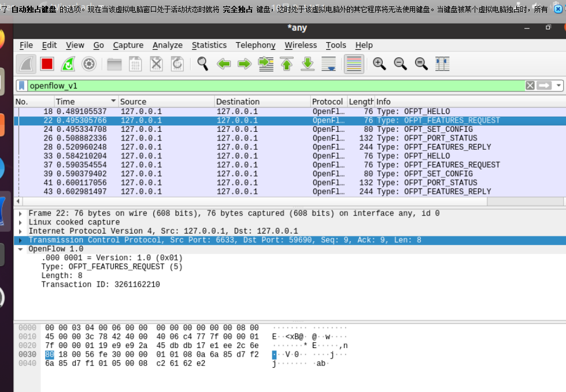The width and height of the screenshot is (566, 392).
Task: Expand Internet Protocol Version 4 row
Action: [21, 231]
